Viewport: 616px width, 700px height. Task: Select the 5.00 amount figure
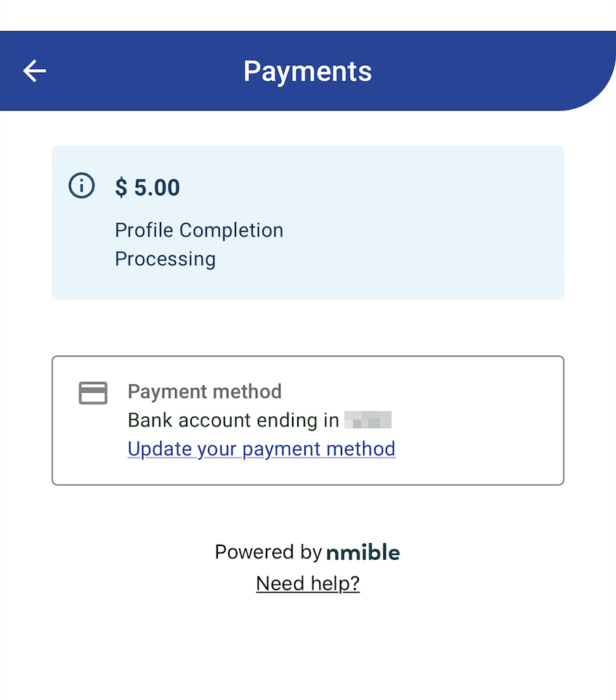tap(157, 187)
